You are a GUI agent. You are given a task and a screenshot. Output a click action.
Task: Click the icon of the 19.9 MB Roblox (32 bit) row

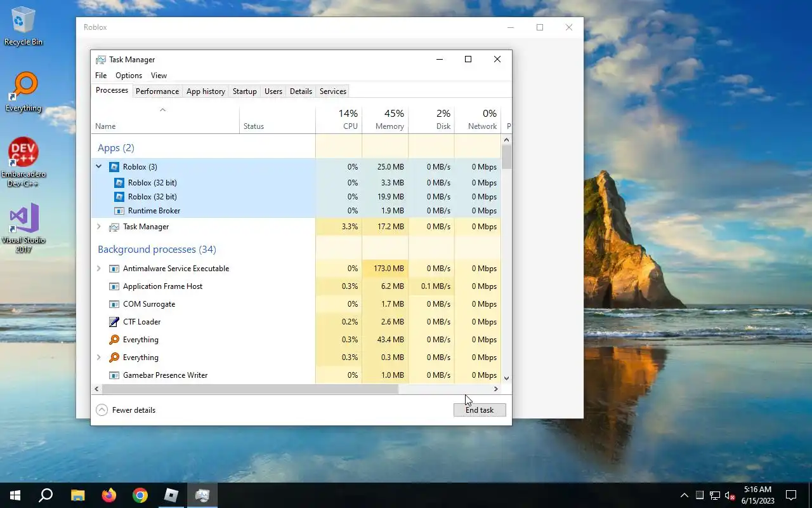point(119,197)
